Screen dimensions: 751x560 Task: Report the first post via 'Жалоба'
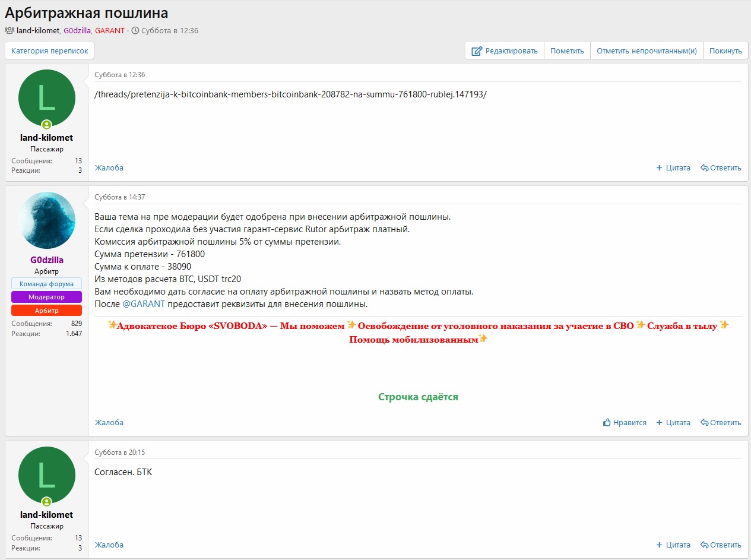(109, 168)
